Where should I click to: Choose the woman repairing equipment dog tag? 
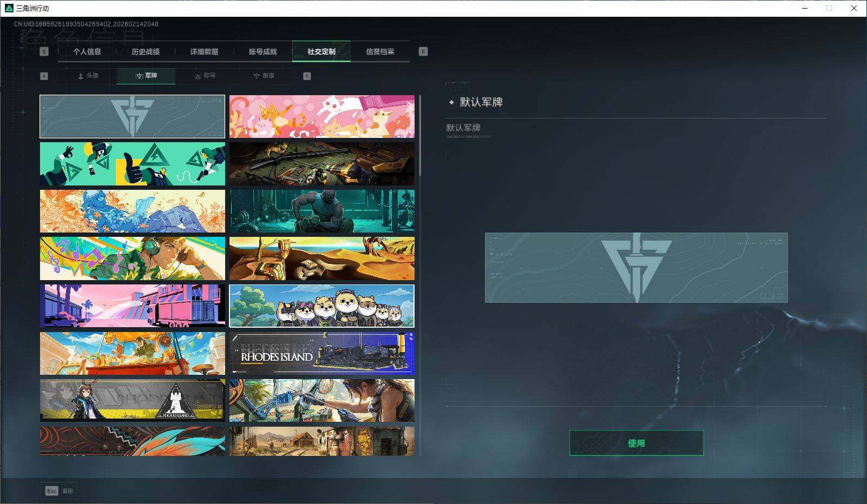(x=322, y=401)
